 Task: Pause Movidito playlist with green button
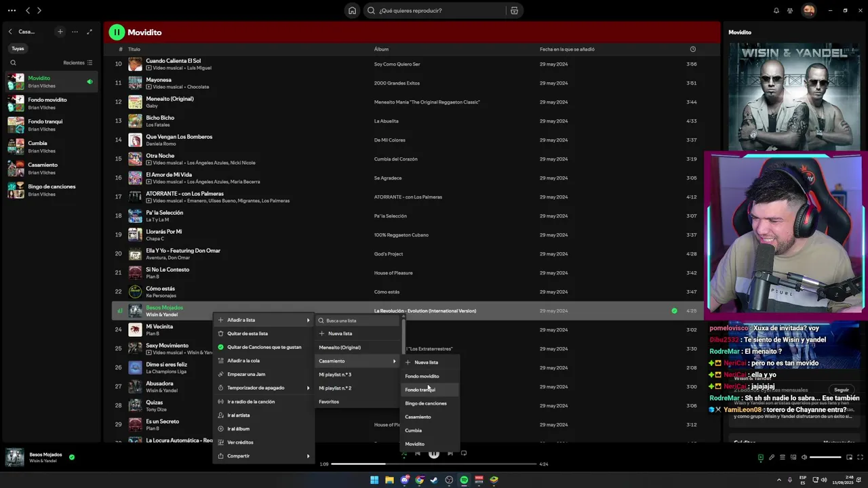pos(117,32)
